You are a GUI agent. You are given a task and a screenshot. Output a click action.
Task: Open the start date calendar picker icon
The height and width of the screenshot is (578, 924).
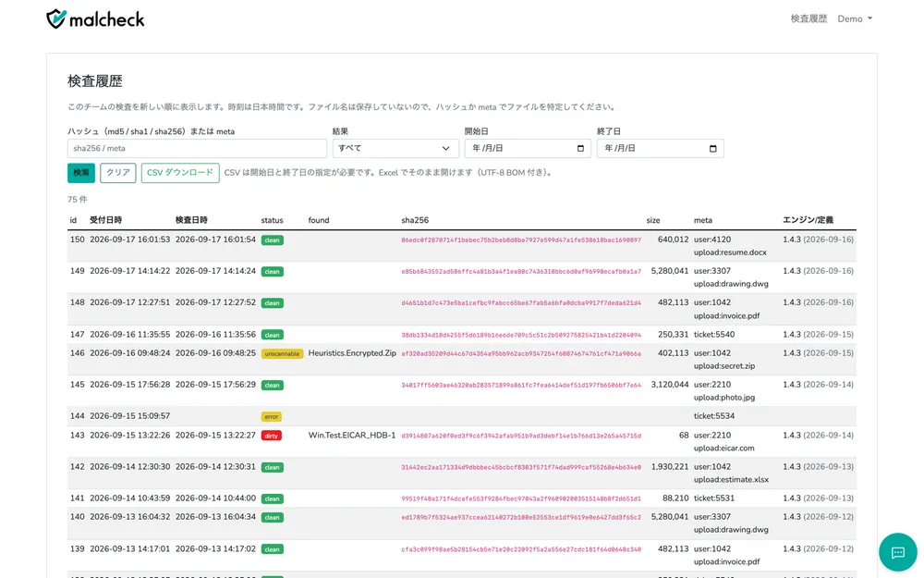(580, 149)
